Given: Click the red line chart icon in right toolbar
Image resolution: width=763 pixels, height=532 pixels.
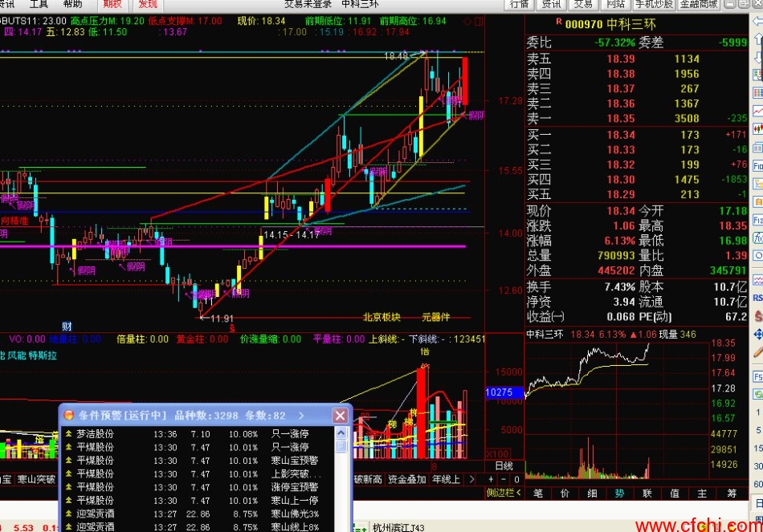Looking at the screenshot, I should pyautogui.click(x=757, y=111).
